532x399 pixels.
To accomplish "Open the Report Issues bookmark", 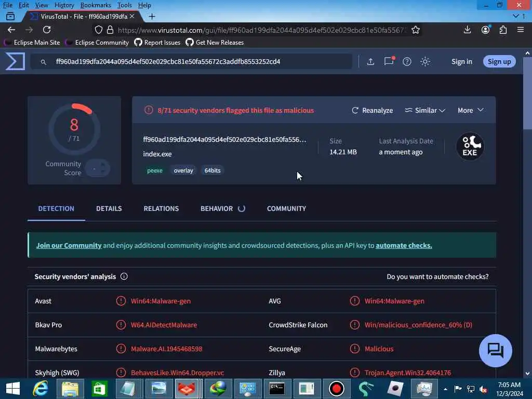I will tap(157, 43).
